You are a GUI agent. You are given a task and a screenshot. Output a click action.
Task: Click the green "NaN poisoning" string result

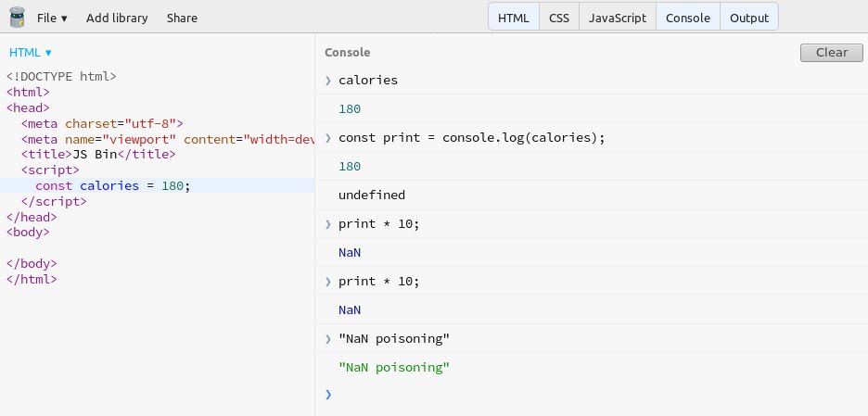click(x=393, y=367)
